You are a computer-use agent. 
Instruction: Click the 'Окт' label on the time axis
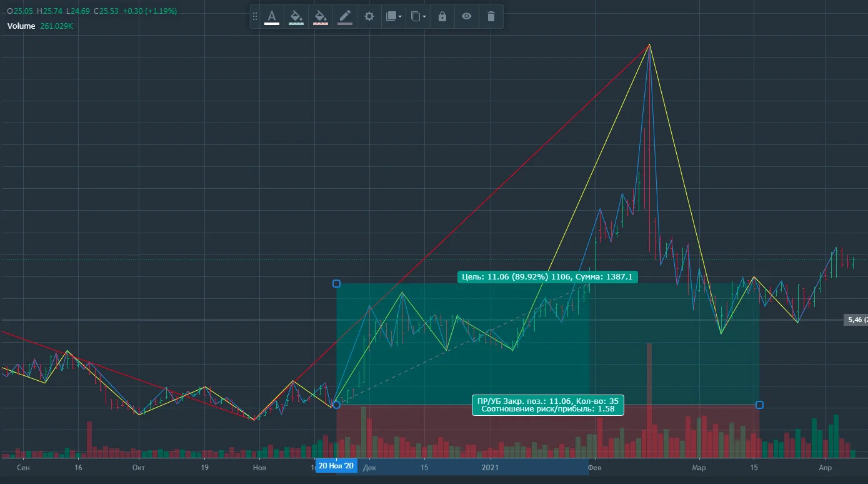coord(139,467)
